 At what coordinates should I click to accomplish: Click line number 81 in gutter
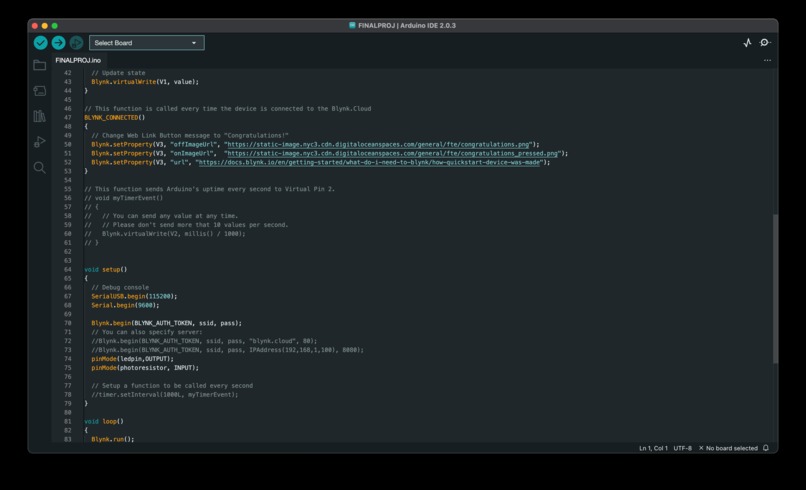click(x=67, y=421)
